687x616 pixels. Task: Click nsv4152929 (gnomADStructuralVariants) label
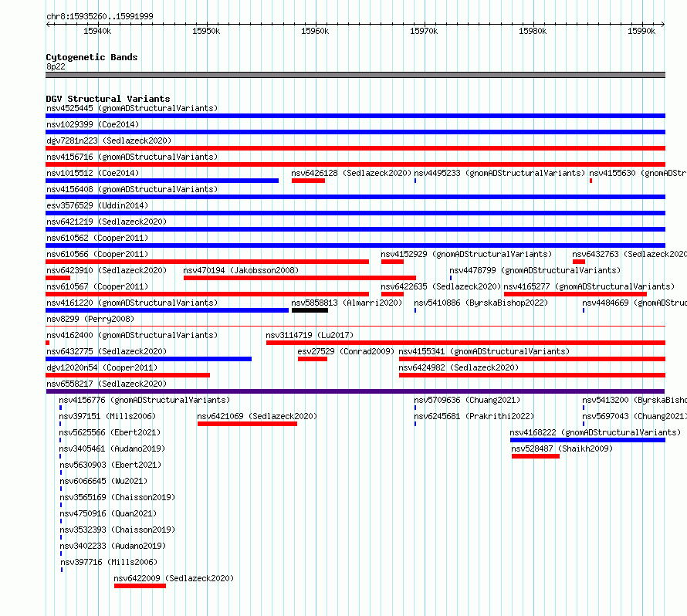pos(466,254)
